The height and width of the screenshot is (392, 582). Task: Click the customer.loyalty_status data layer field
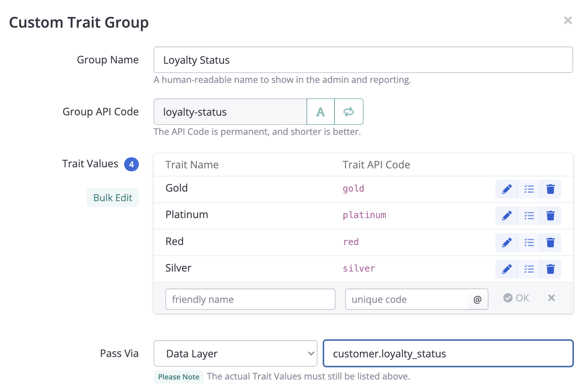(448, 354)
